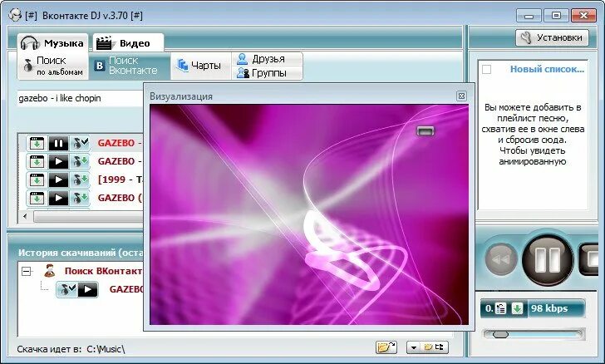
Task: Adjust the playback position slider thumb
Action: [500, 334]
